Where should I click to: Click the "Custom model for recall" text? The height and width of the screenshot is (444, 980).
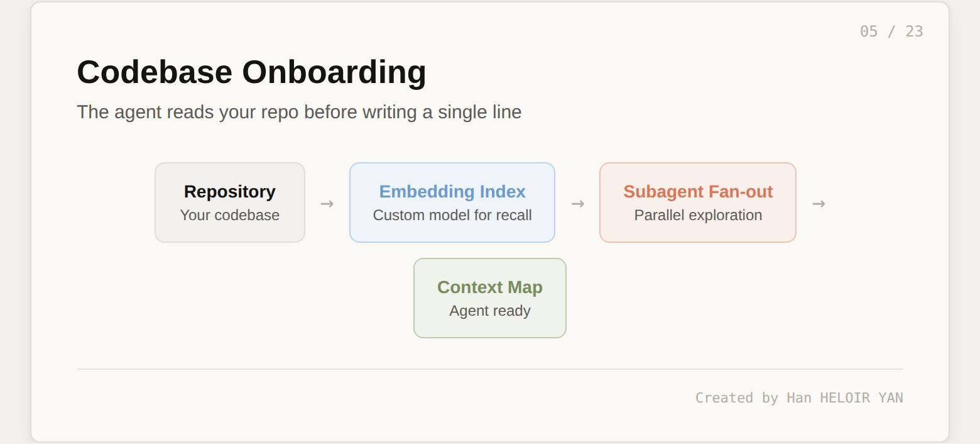point(452,215)
